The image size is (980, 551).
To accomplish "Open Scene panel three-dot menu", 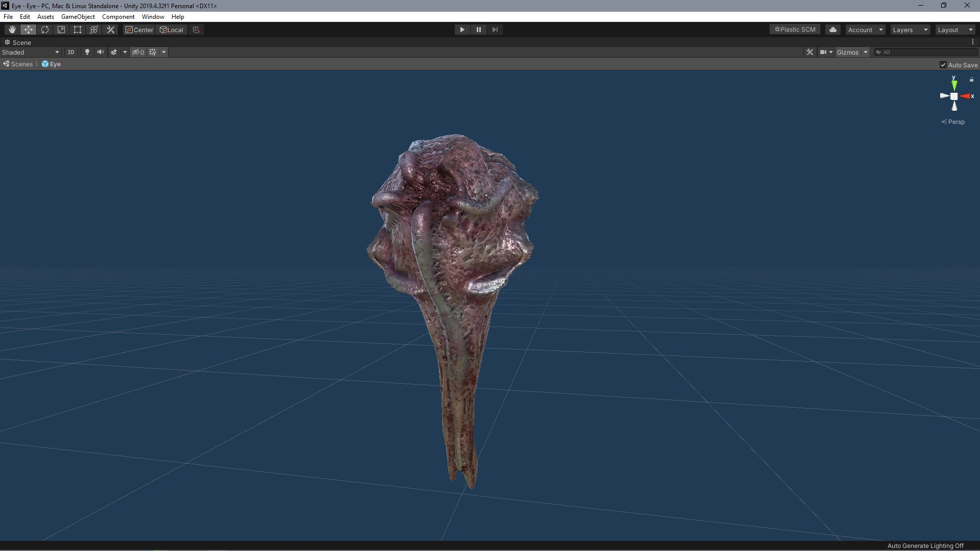I will coord(972,42).
